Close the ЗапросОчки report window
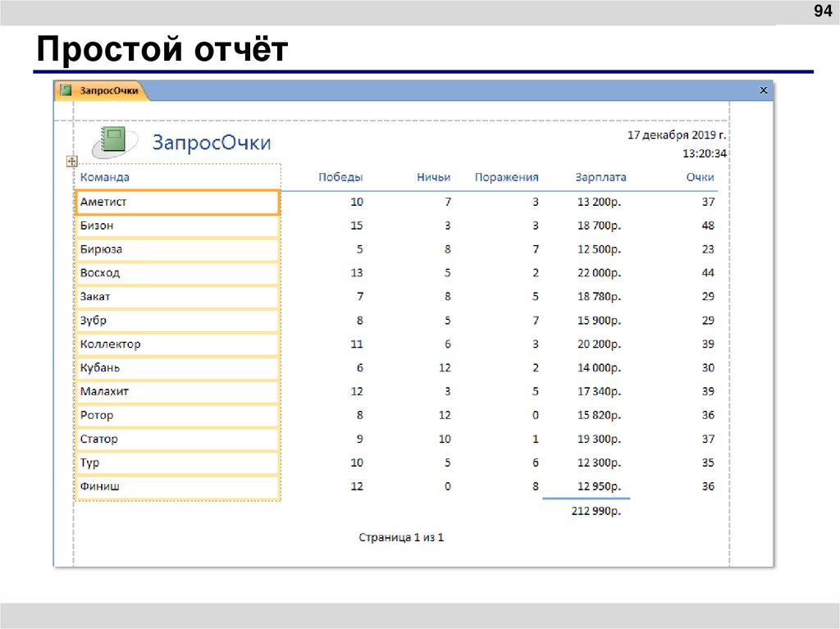This screenshot has width=840, height=629. point(763,90)
